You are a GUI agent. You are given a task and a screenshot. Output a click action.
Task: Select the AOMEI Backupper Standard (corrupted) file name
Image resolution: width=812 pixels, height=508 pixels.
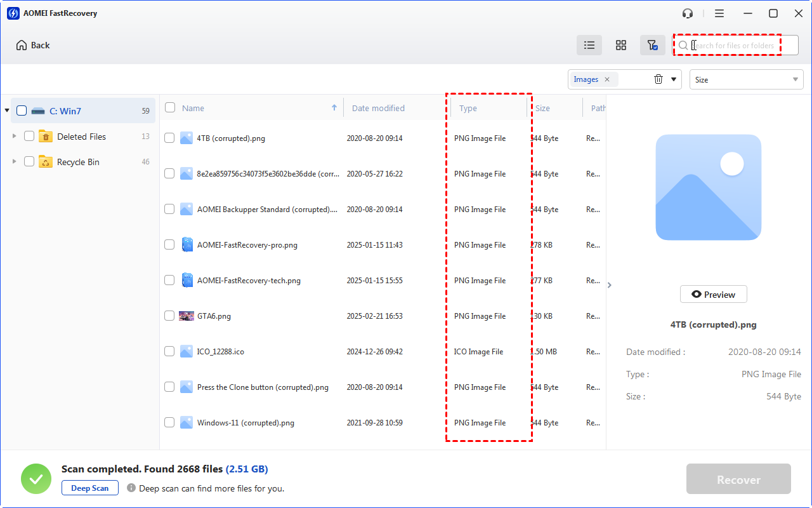click(268, 209)
